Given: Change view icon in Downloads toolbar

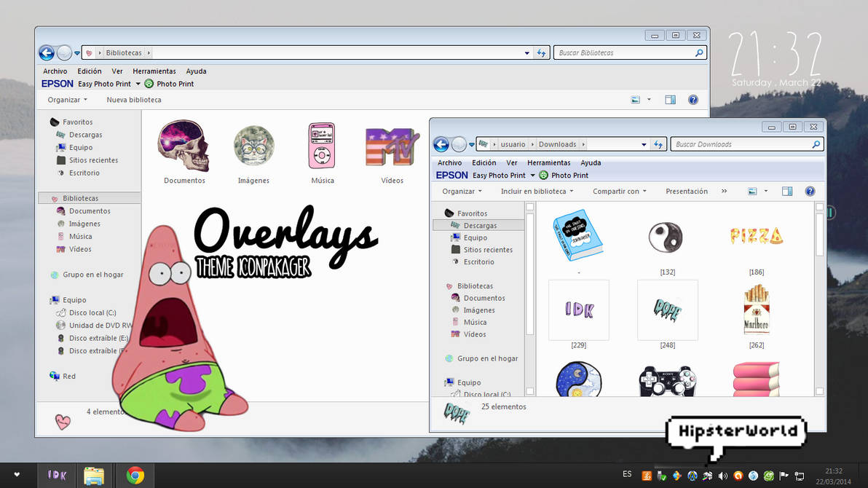Looking at the screenshot, I should (752, 191).
